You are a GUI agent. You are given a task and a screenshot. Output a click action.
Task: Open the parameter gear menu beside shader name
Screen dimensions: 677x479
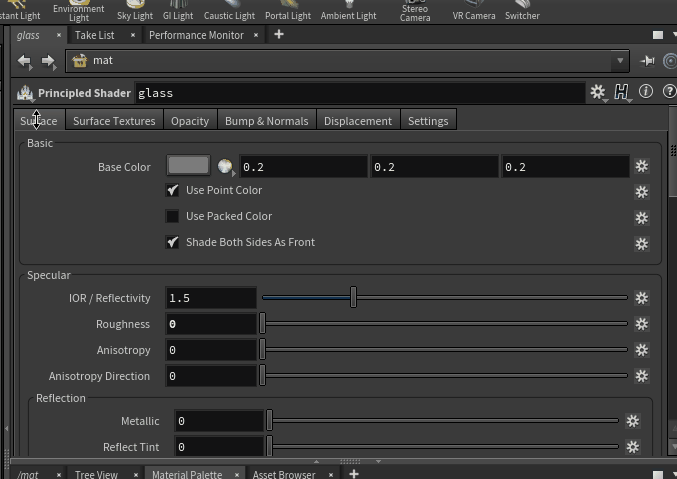coord(597,92)
